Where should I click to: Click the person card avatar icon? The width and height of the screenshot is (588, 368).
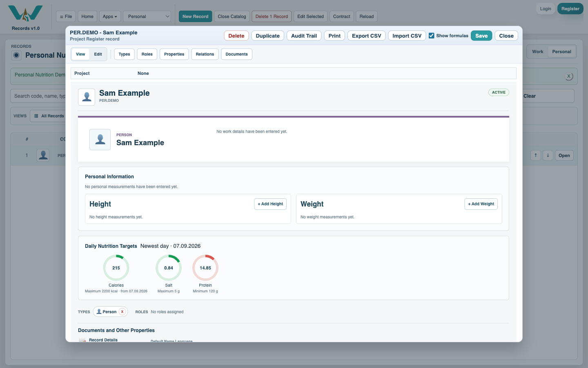click(100, 139)
